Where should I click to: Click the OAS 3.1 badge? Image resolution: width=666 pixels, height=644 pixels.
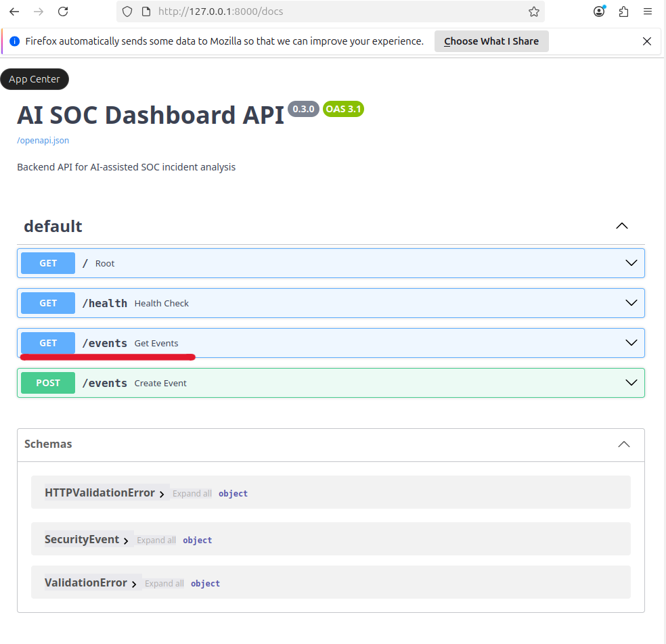coord(343,109)
